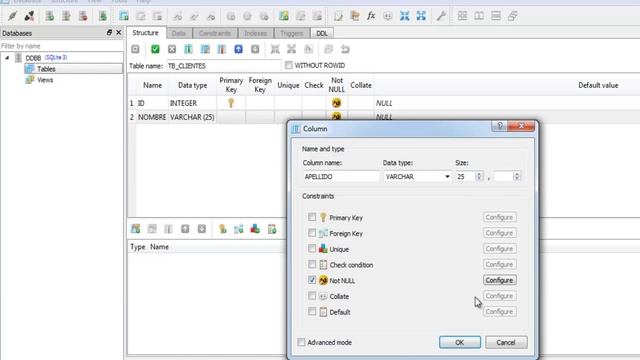
Task: Collapse the DDBB database tree node
Action: tap(7, 58)
